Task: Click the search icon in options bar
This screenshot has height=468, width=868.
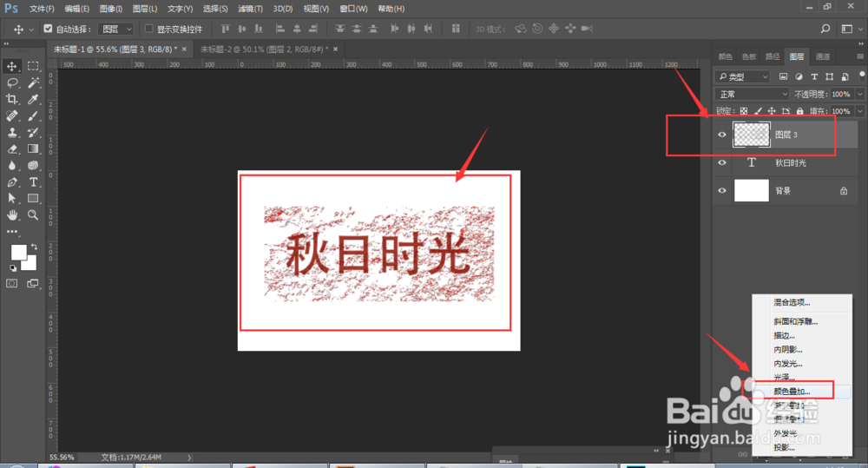Action: point(825,29)
